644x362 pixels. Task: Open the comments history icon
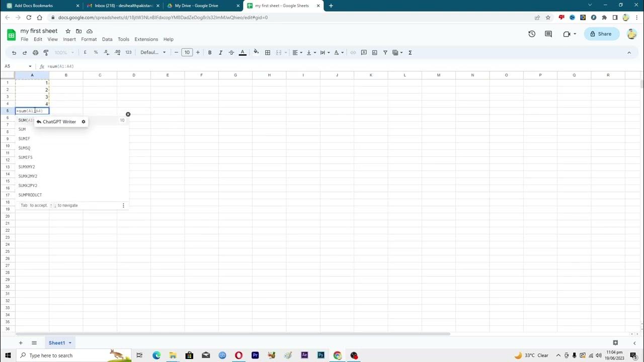pos(548,34)
